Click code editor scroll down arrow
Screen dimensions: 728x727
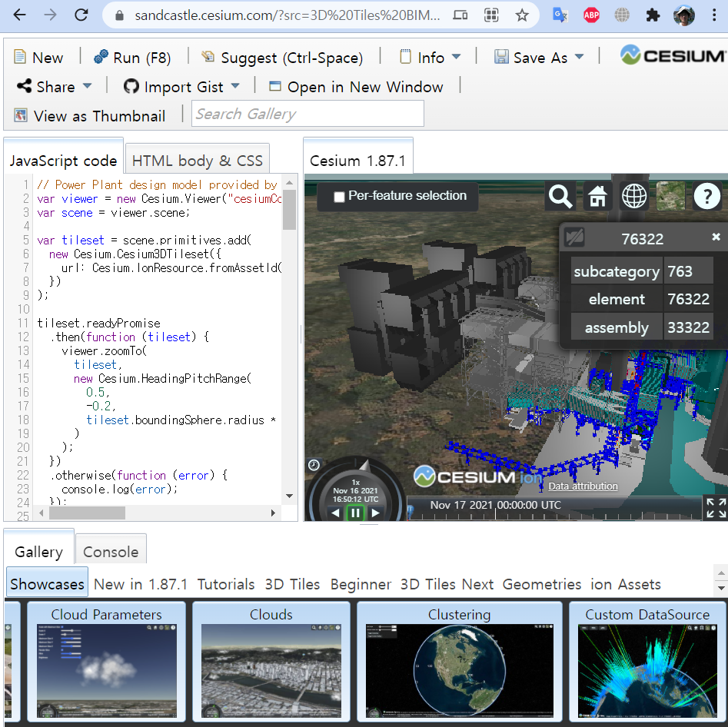(290, 496)
